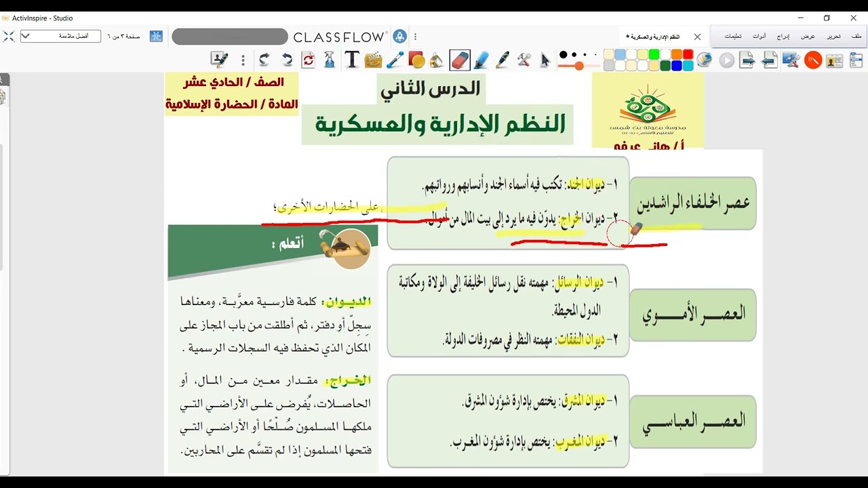This screenshot has height=488, width=868.
Task: Click the ClassFlow rocket icon
Action: pyautogui.click(x=400, y=37)
